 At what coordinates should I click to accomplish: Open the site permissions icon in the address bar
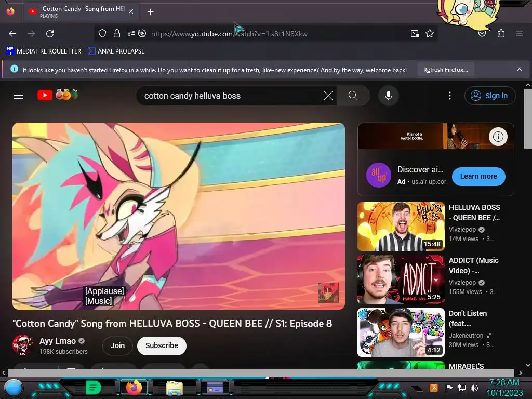131,34
